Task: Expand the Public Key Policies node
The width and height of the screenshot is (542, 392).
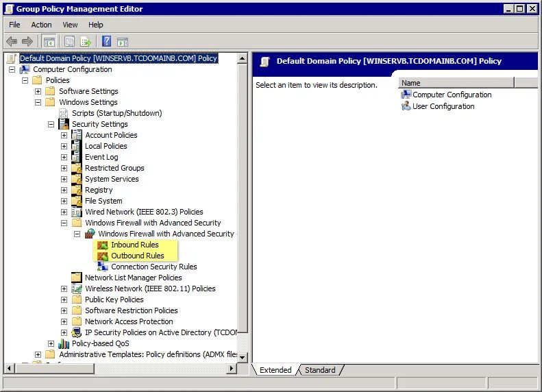Action: click(x=64, y=299)
